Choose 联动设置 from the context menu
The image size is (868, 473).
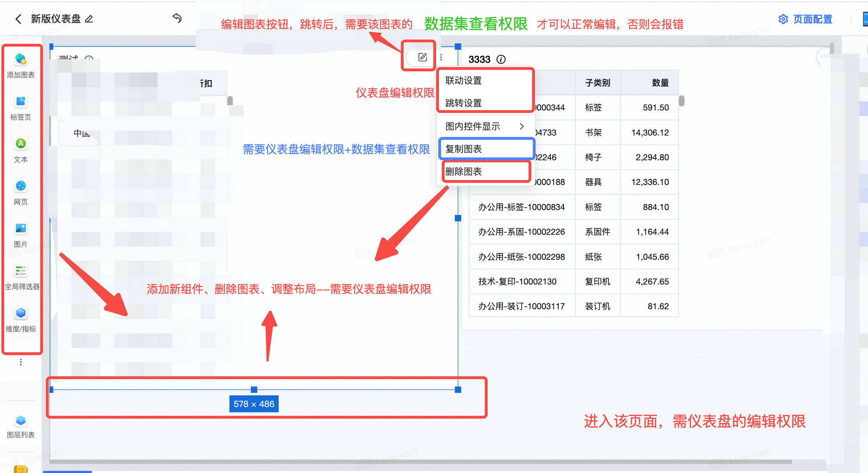pos(464,80)
